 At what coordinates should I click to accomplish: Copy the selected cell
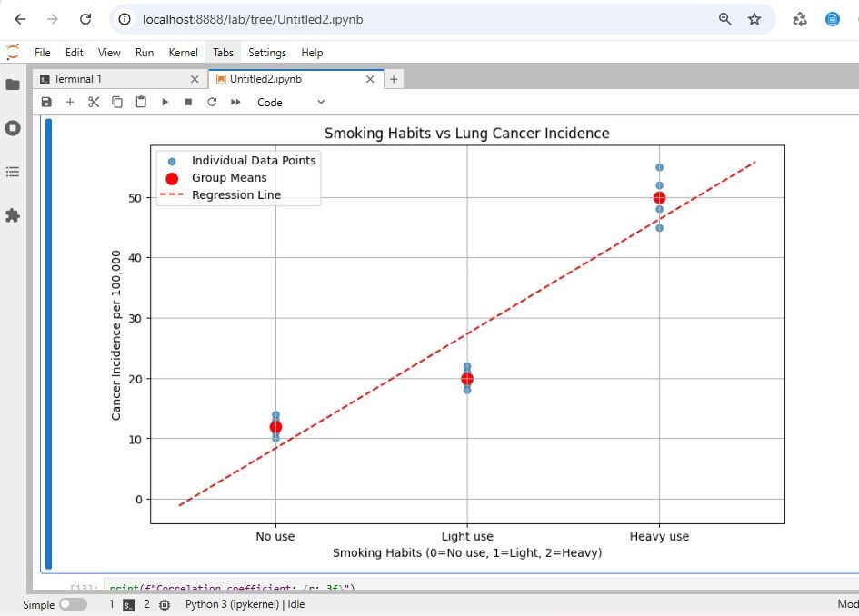click(x=117, y=103)
